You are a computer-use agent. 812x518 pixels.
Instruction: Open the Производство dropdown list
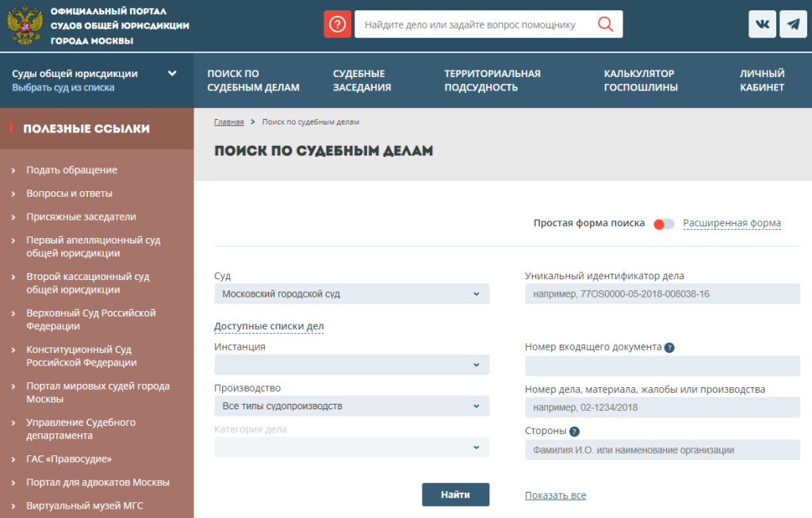tap(351, 406)
